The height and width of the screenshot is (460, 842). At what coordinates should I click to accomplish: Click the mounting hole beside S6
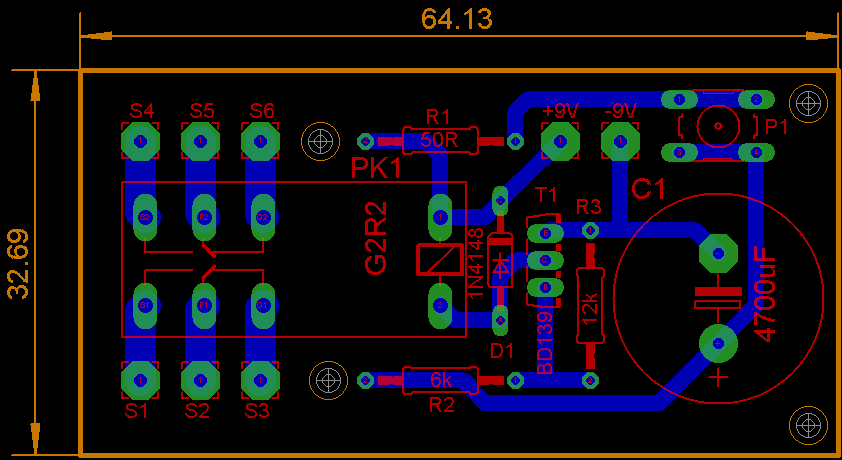[321, 141]
